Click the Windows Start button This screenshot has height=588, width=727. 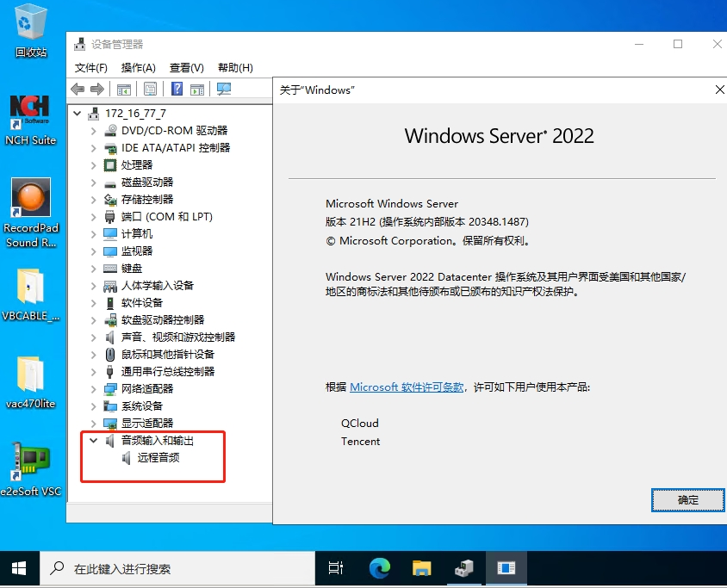[19, 568]
